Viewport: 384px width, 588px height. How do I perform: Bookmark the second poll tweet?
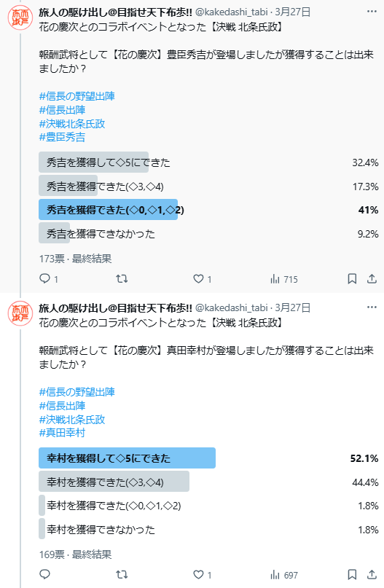[x=352, y=574]
